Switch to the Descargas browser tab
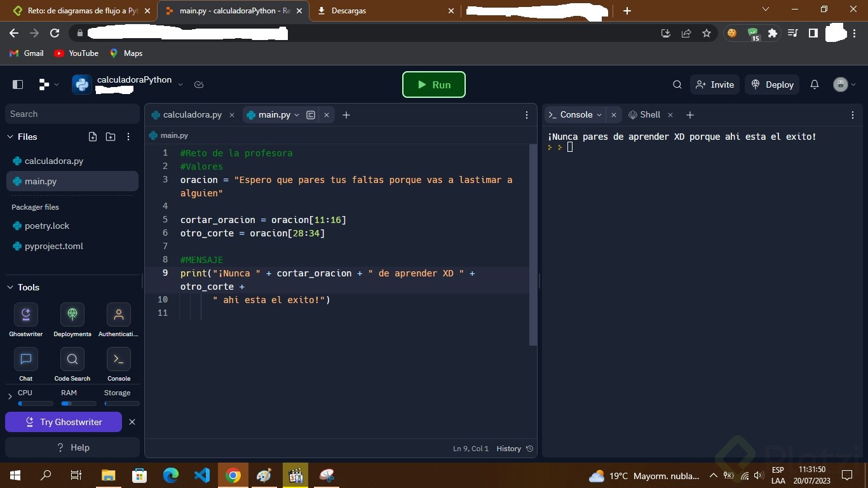Image resolution: width=868 pixels, height=488 pixels. click(x=386, y=10)
